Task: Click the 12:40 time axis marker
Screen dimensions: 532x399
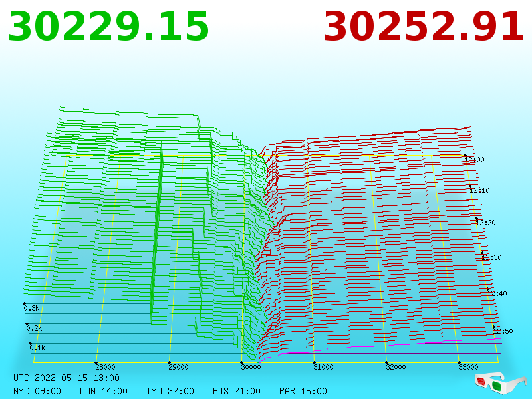Action: tap(497, 293)
